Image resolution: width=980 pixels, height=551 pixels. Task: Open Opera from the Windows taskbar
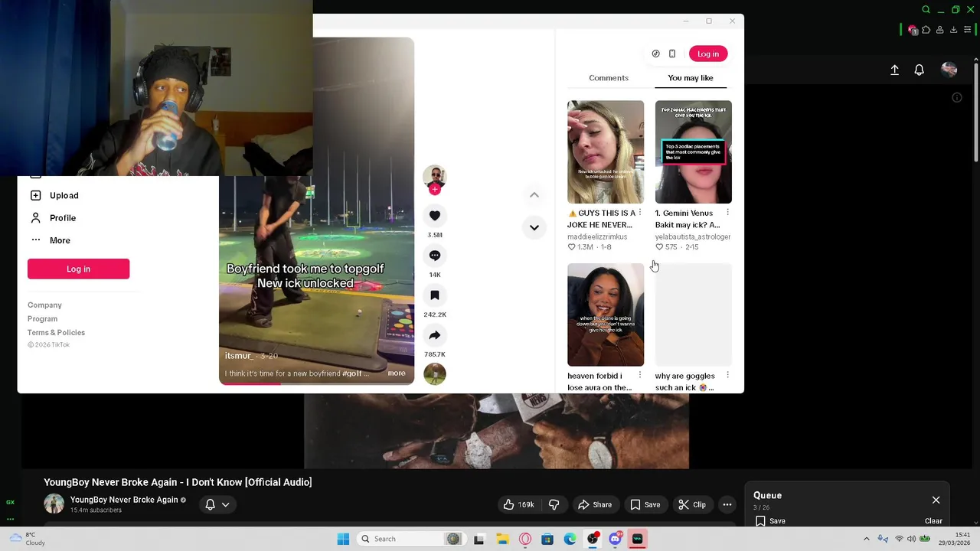[x=525, y=539]
